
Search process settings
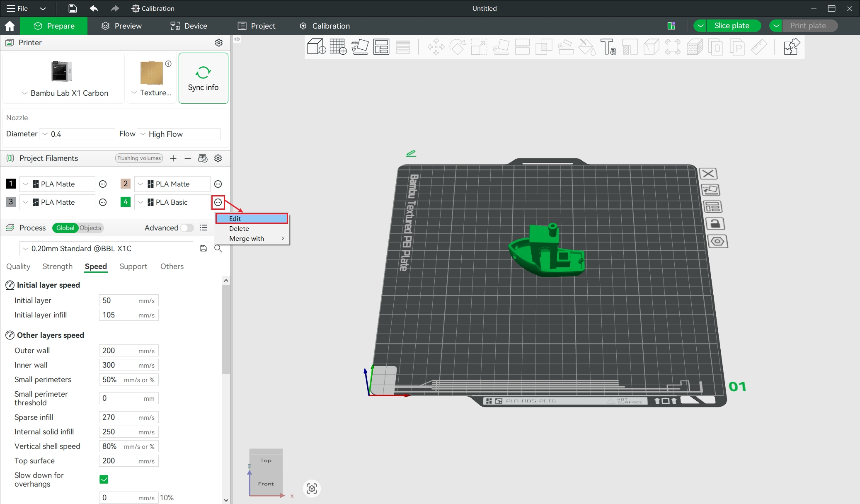pyautogui.click(x=218, y=248)
